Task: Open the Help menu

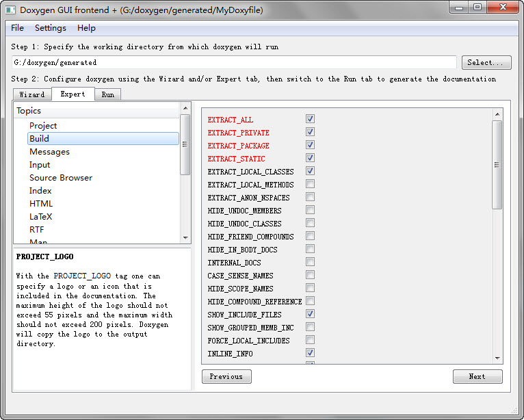Action: 86,28
